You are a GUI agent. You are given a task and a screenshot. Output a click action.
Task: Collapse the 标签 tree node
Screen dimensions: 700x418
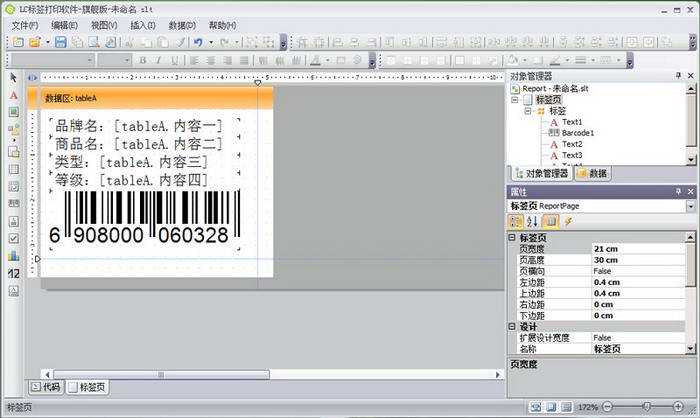point(528,111)
